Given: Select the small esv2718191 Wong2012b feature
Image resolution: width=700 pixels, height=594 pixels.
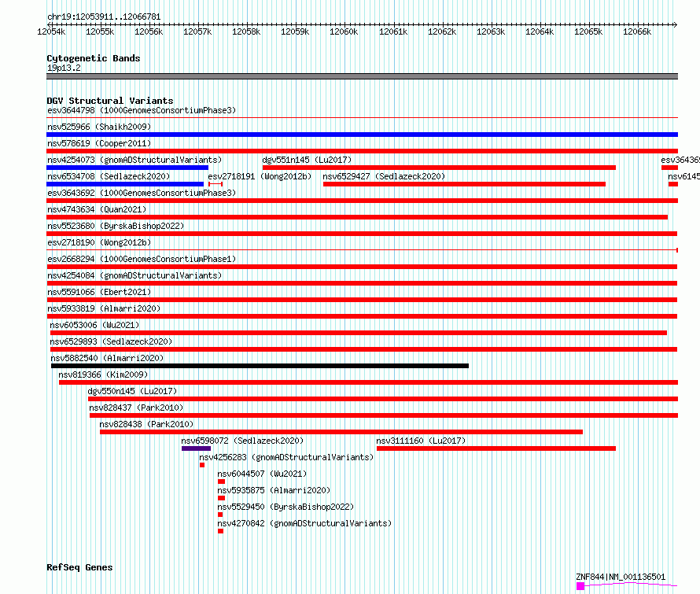Looking at the screenshot, I should pos(216,184).
